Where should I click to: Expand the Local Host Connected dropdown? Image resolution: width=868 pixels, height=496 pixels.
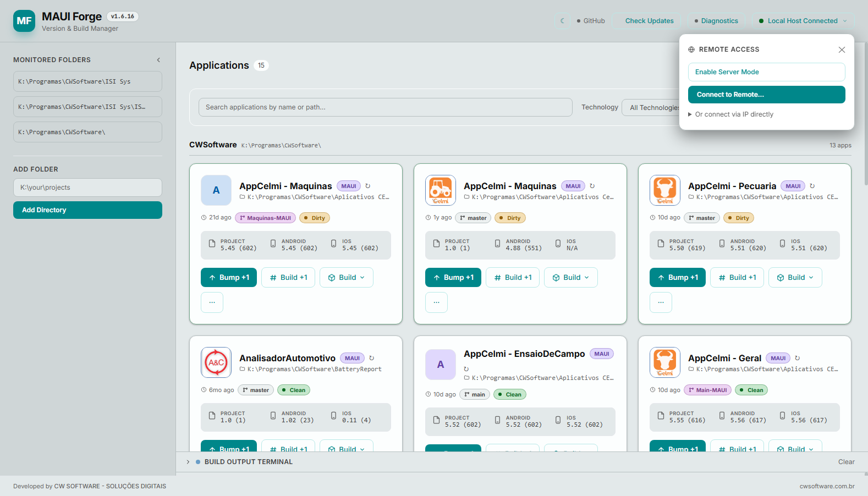click(x=803, y=21)
